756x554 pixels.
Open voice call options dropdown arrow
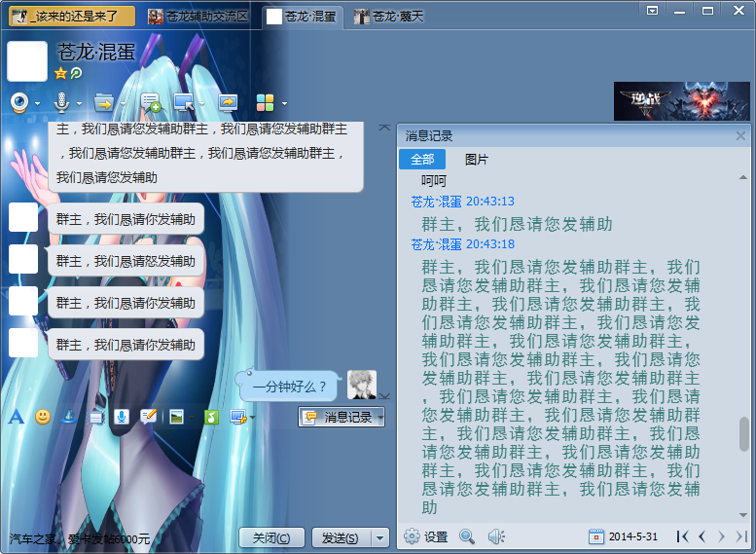coord(79,104)
